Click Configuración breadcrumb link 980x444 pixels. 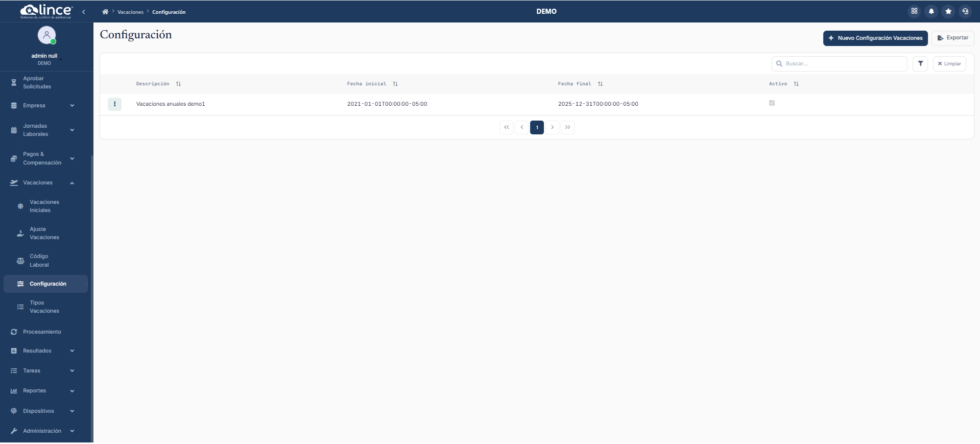point(169,12)
